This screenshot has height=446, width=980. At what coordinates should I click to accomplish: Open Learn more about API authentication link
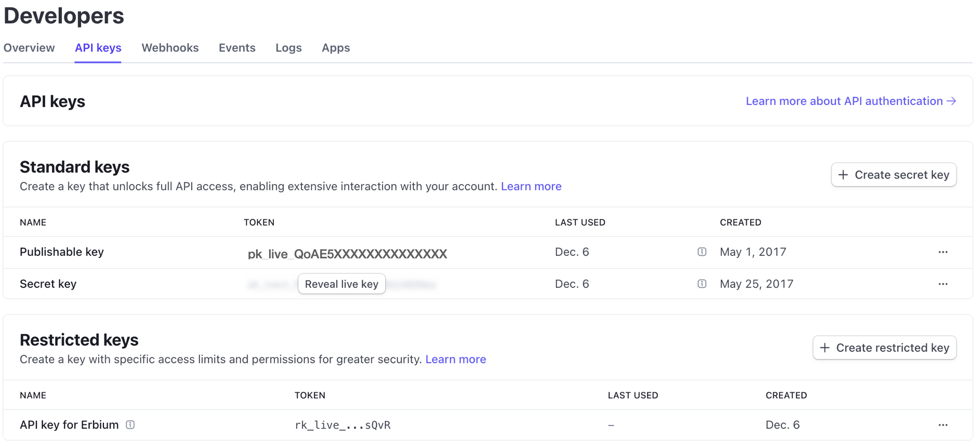pyautogui.click(x=850, y=101)
